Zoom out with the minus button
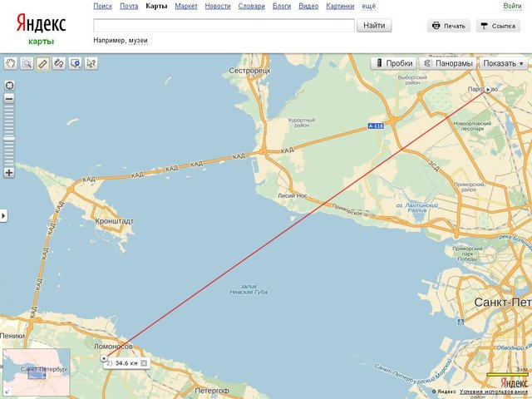 [9, 99]
